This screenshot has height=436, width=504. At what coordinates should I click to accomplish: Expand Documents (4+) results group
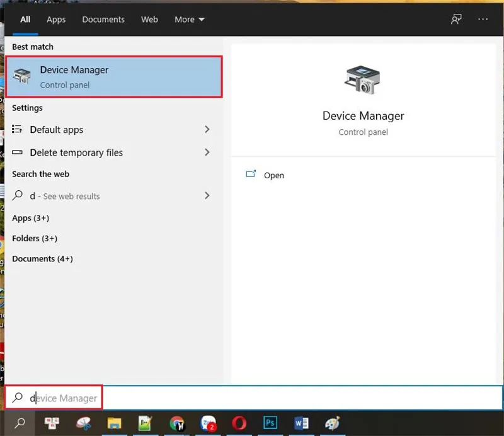coord(42,258)
